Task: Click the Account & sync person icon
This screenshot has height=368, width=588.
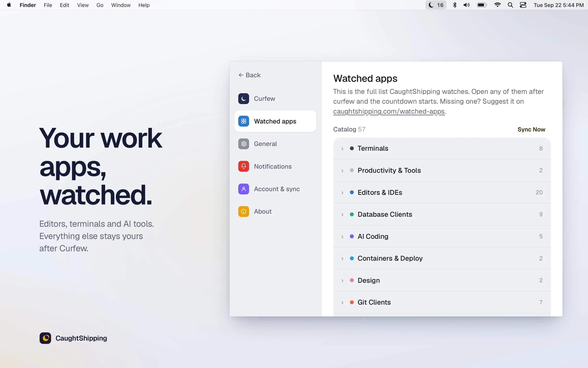Action: 243,189
